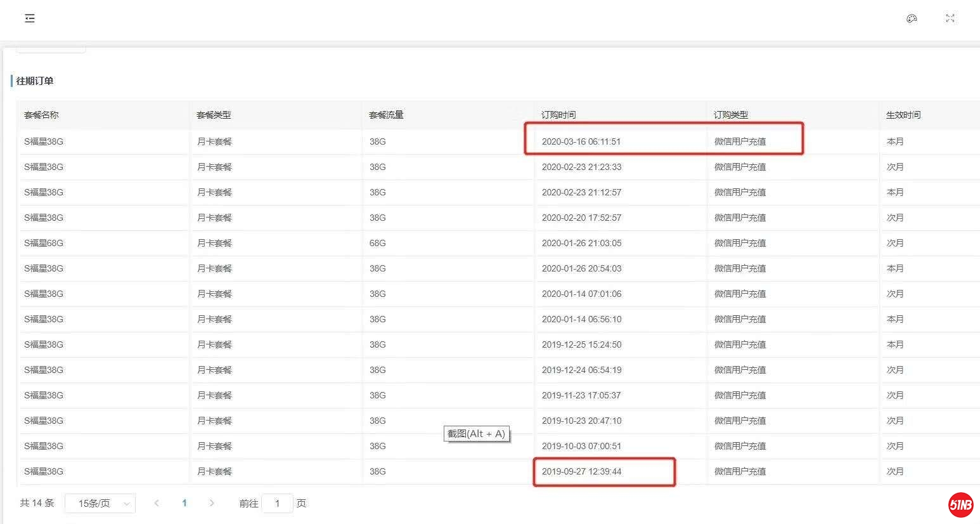
Task: Click the 51NB logo watermark
Action: [960, 505]
